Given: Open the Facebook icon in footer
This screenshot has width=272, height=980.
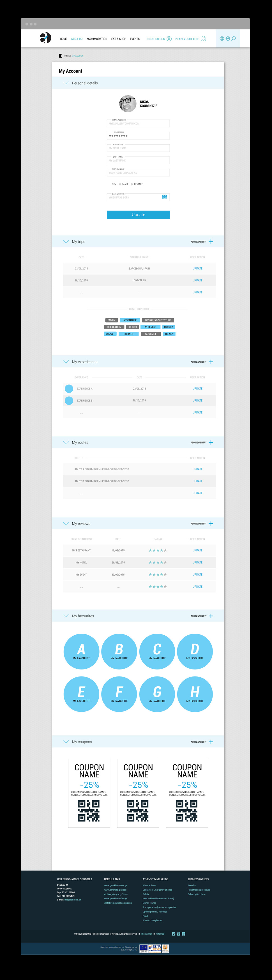Looking at the screenshot, I should [x=184, y=934].
